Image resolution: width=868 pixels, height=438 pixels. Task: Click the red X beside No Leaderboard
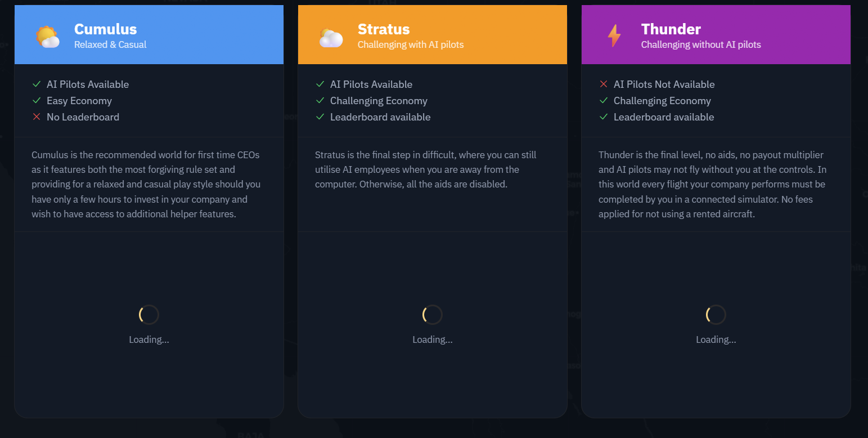pyautogui.click(x=37, y=117)
